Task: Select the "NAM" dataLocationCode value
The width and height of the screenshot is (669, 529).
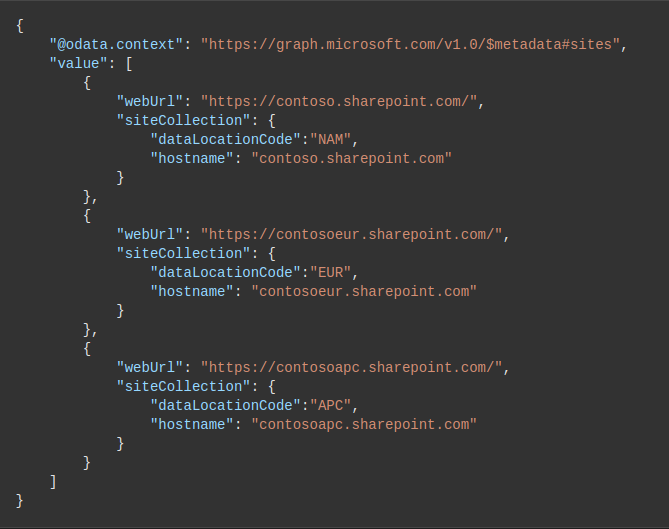Action: [x=331, y=140]
